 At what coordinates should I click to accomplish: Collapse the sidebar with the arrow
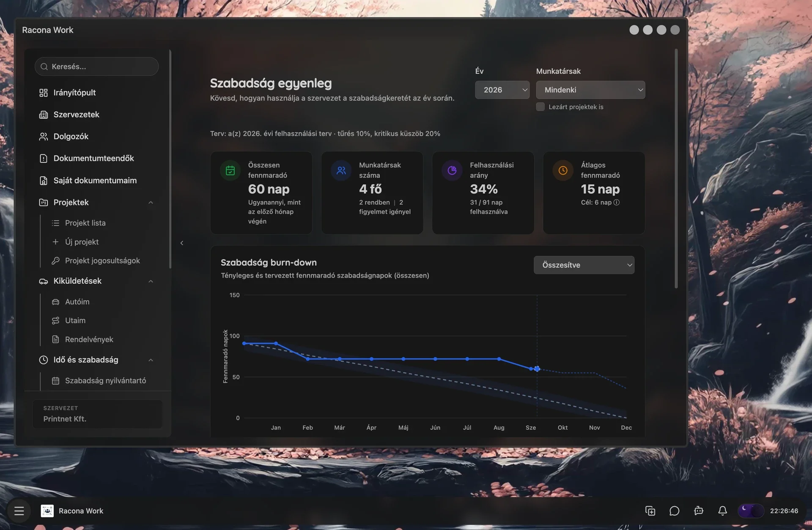point(182,243)
